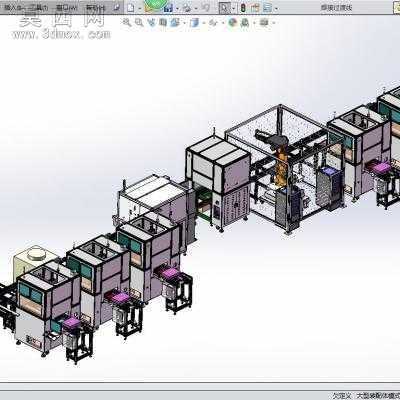Screen dimensions: 400x400
Task: Open the 插入 (Insert) menu
Action: 13,7
